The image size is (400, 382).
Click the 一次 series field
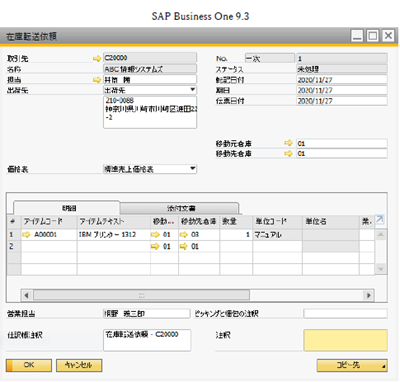click(x=270, y=58)
